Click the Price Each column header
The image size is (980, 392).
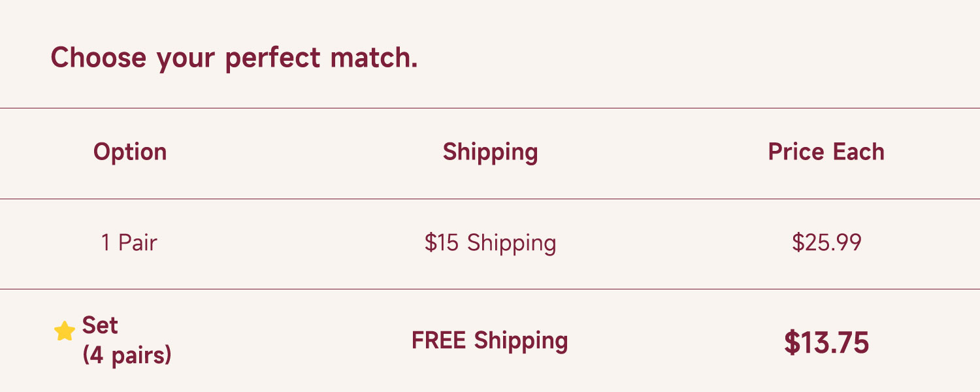click(x=826, y=152)
